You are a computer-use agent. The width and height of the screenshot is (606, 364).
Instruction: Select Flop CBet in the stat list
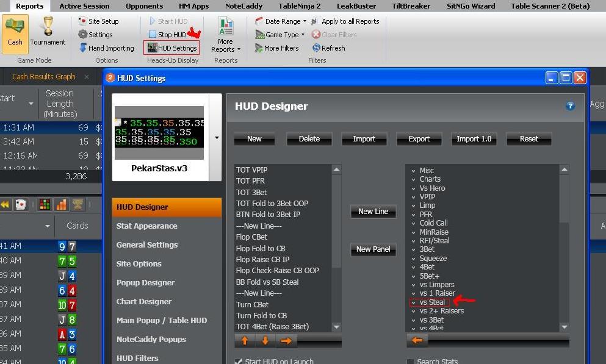251,237
